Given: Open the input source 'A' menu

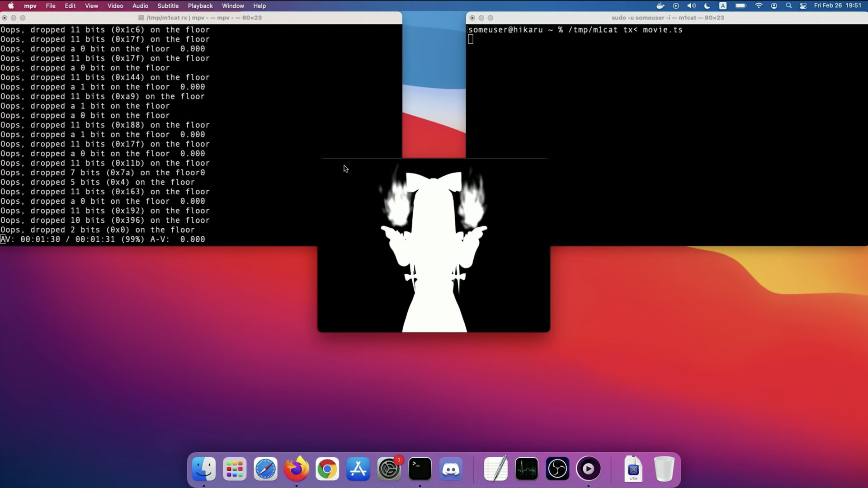Looking at the screenshot, I should pyautogui.click(x=723, y=6).
